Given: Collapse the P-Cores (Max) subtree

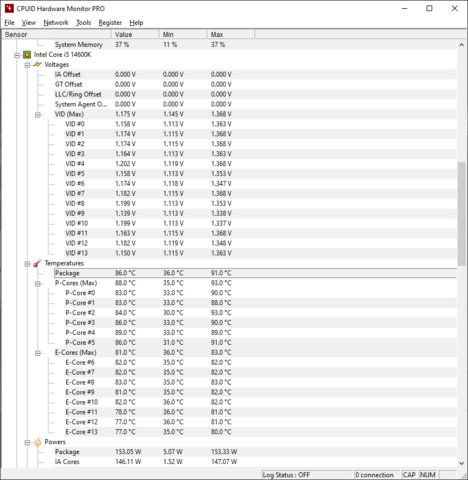Looking at the screenshot, I should pos(38,284).
